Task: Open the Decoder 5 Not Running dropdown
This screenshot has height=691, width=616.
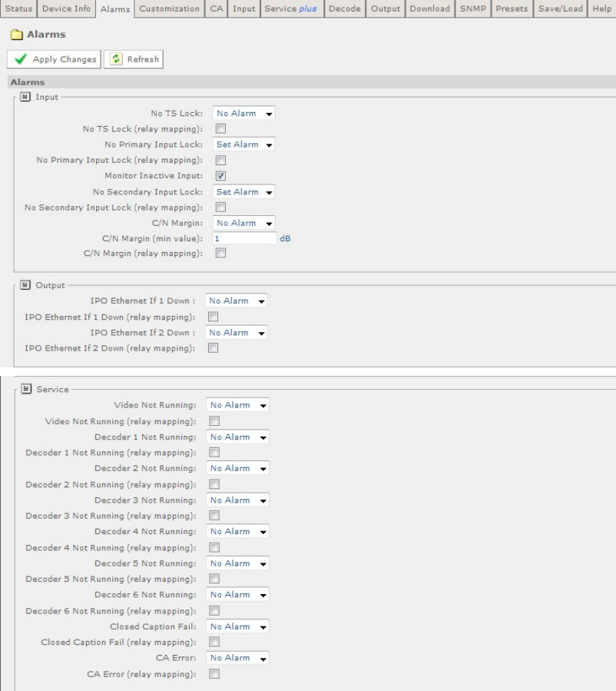Action: coord(238,563)
